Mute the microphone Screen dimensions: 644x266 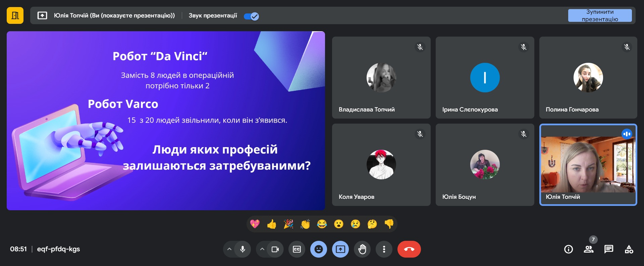pos(243,249)
